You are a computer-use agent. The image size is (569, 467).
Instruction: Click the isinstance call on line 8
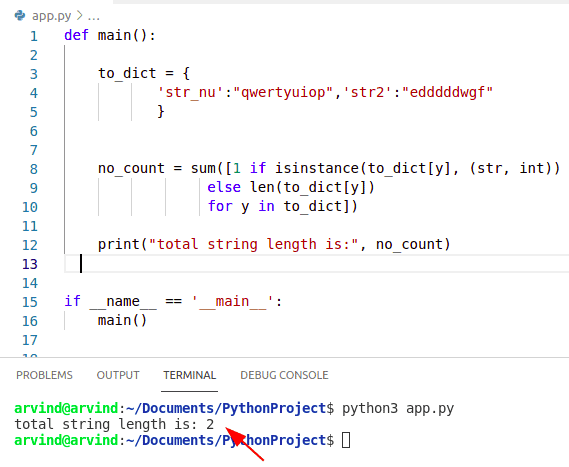[417, 168]
